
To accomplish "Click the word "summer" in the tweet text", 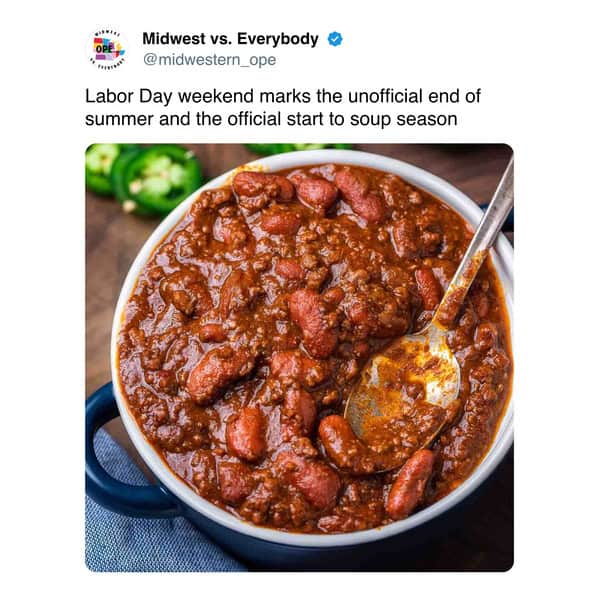I will (119, 120).
